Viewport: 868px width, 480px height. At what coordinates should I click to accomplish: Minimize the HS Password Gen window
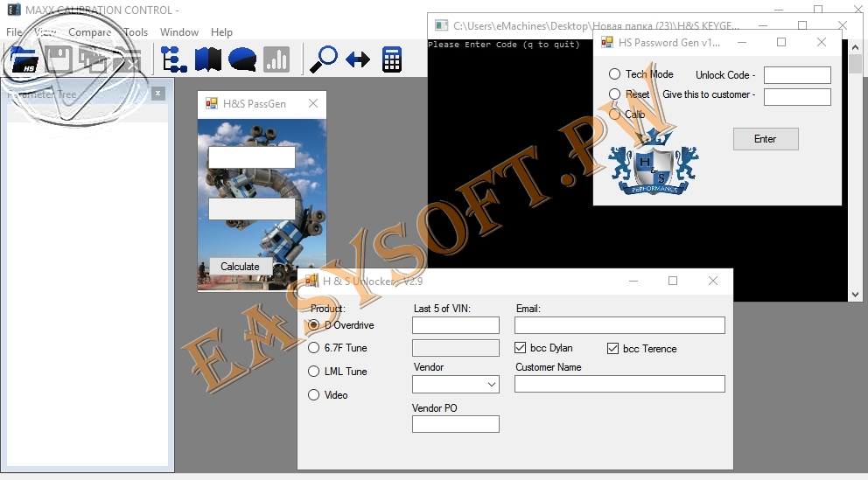[742, 42]
